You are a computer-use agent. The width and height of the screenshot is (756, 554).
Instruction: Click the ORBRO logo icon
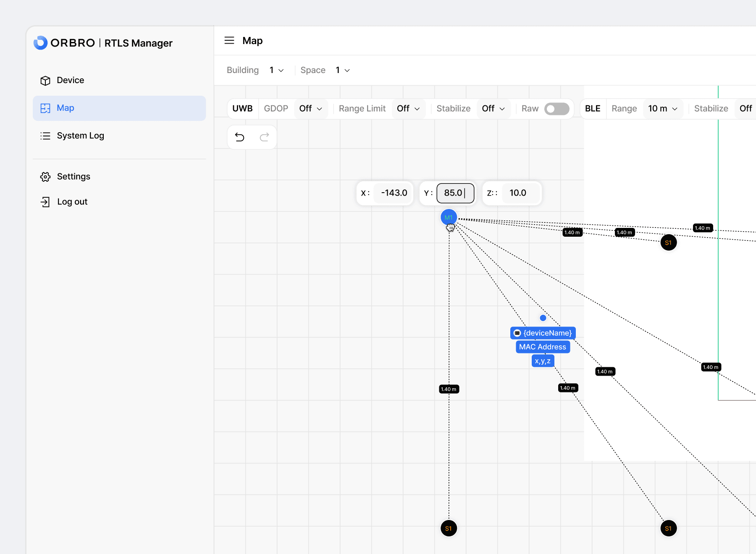pyautogui.click(x=40, y=43)
